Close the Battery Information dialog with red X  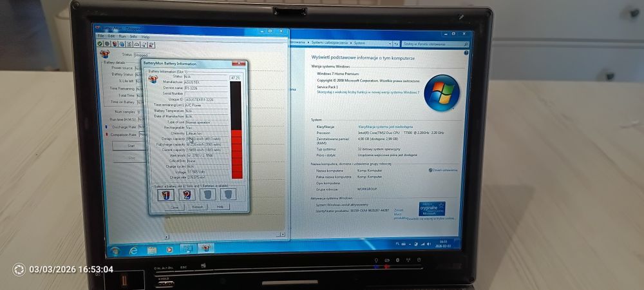[x=239, y=63]
